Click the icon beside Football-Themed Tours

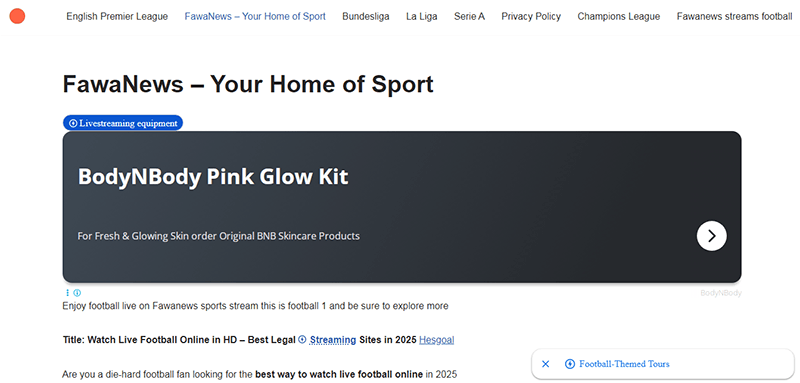[570, 364]
